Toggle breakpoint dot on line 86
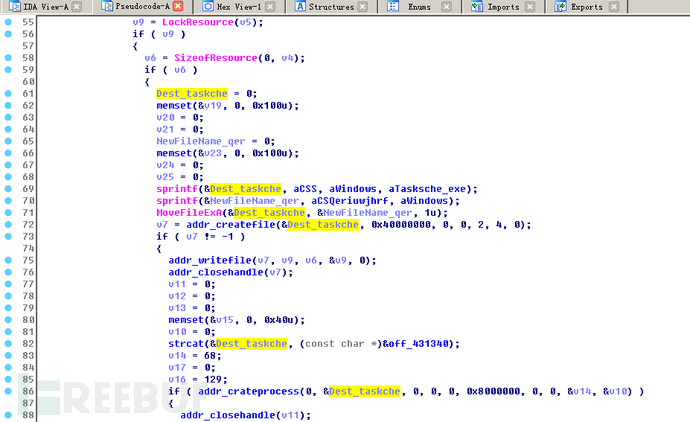The image size is (690, 422). click(8, 391)
